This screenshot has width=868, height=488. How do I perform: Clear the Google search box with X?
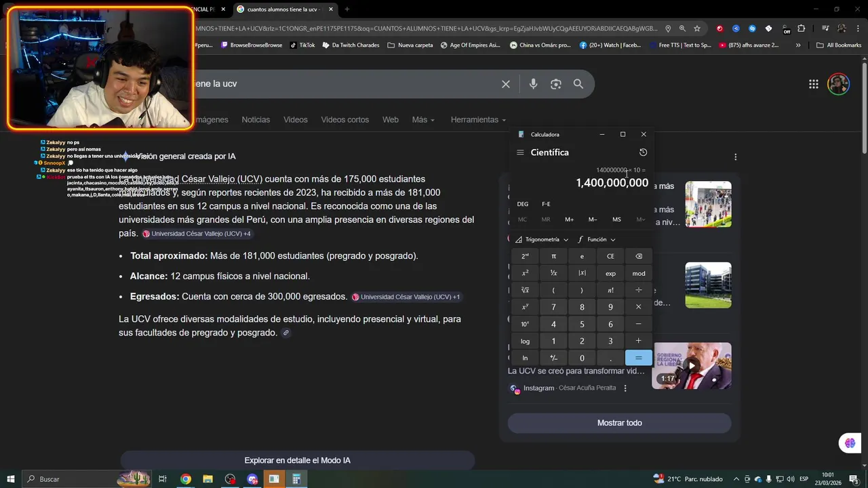click(x=506, y=84)
